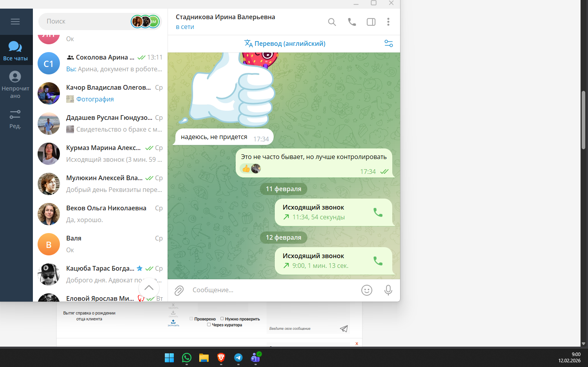The height and width of the screenshot is (367, 588).
Task: Send message with paper-plane icon in background
Action: click(x=344, y=329)
